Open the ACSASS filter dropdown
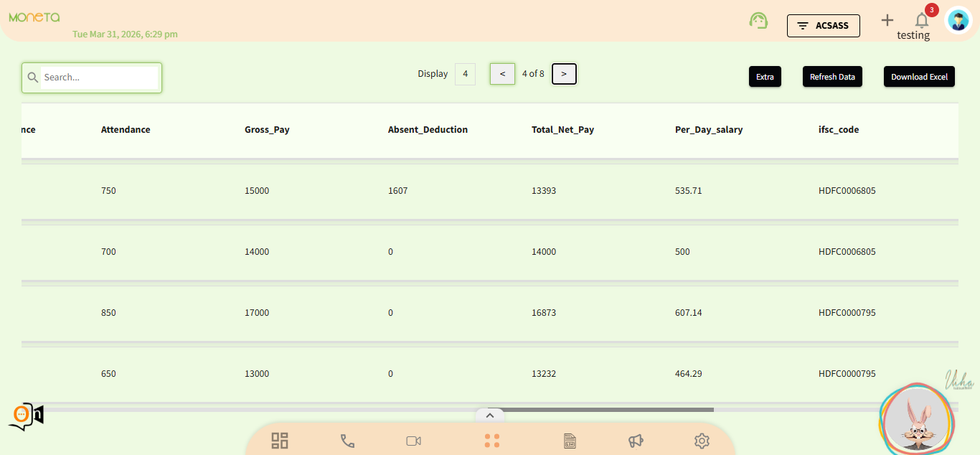Viewport: 980px width, 455px height. point(823,26)
